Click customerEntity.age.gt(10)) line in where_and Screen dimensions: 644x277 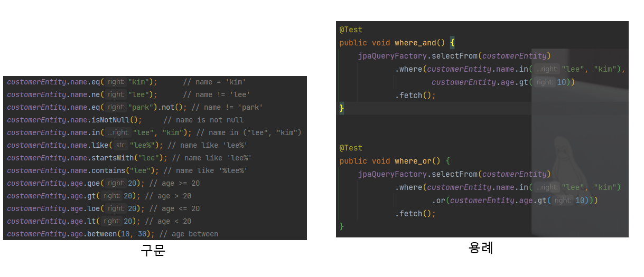503,82
